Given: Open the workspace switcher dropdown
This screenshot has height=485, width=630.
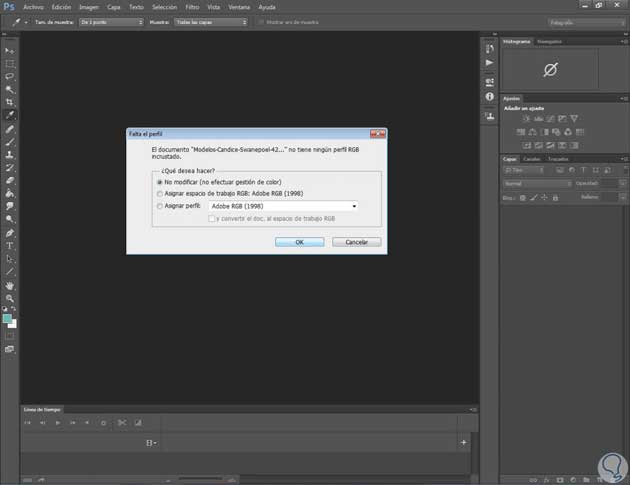Looking at the screenshot, I should [586, 23].
